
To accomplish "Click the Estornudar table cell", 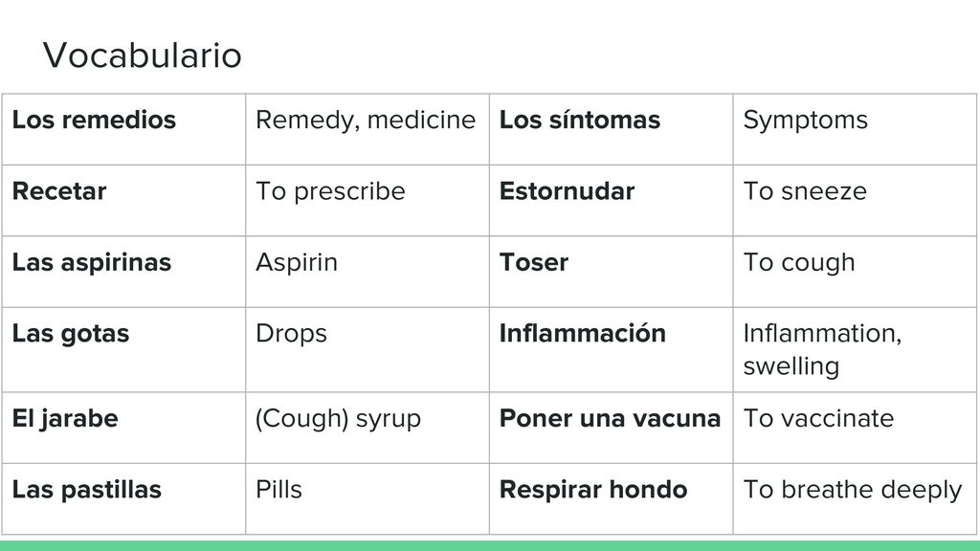I will 612,201.
